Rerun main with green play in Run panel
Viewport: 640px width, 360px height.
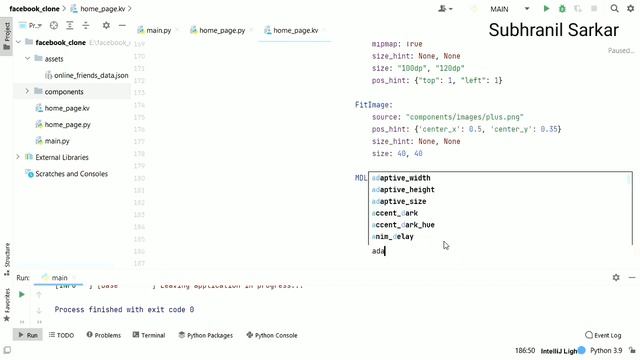point(22,294)
